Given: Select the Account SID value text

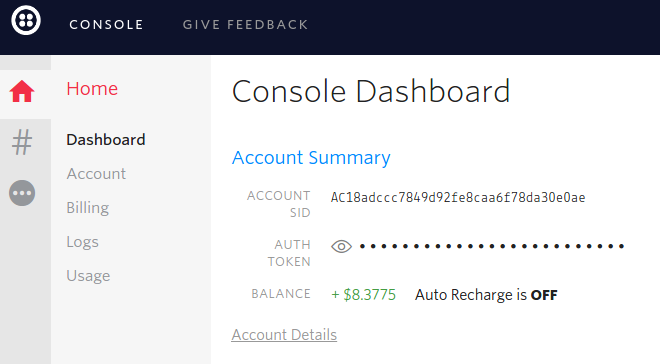Looking at the screenshot, I should click(x=458, y=197).
